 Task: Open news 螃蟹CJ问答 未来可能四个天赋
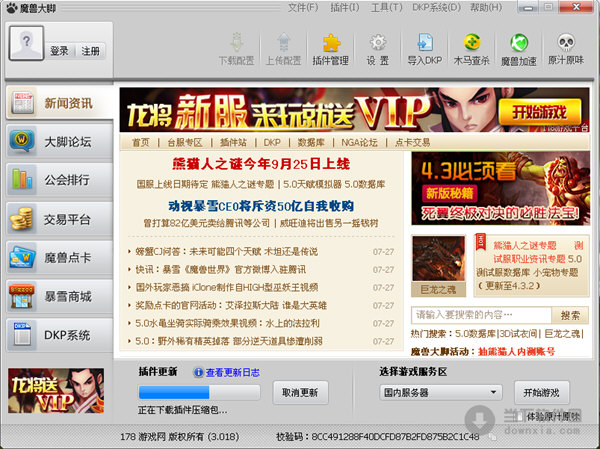point(227,252)
